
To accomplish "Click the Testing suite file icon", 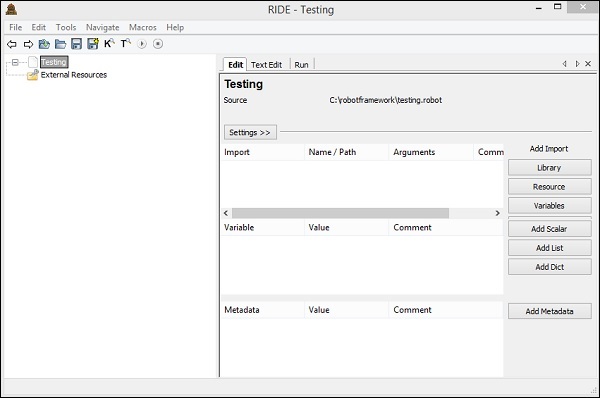I will tap(33, 62).
